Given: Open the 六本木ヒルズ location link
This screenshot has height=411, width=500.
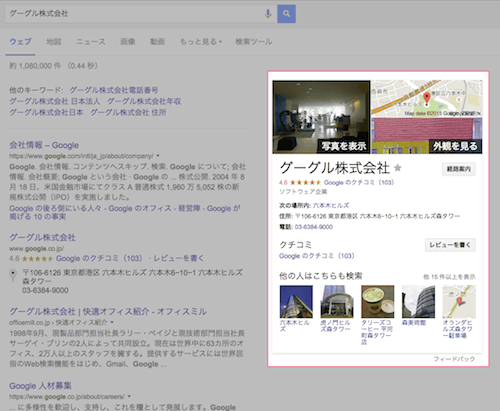Looking at the screenshot, I should 331,205.
